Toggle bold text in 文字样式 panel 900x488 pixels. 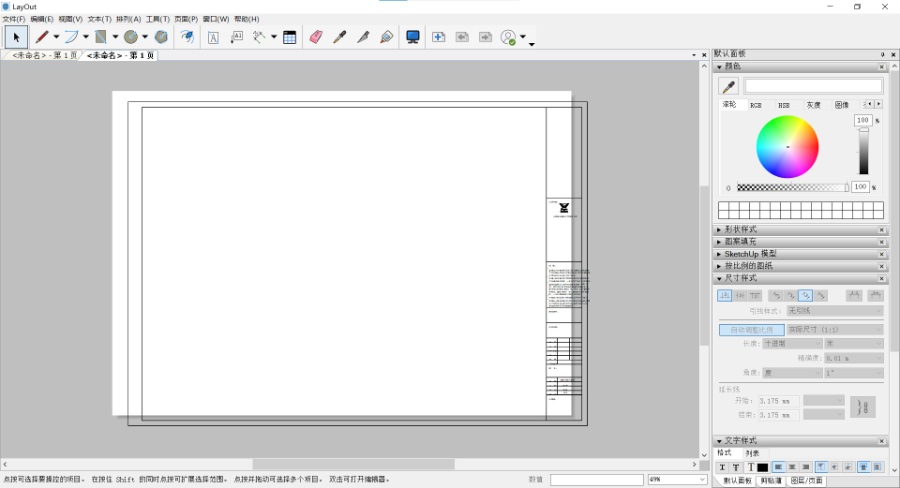coord(723,467)
